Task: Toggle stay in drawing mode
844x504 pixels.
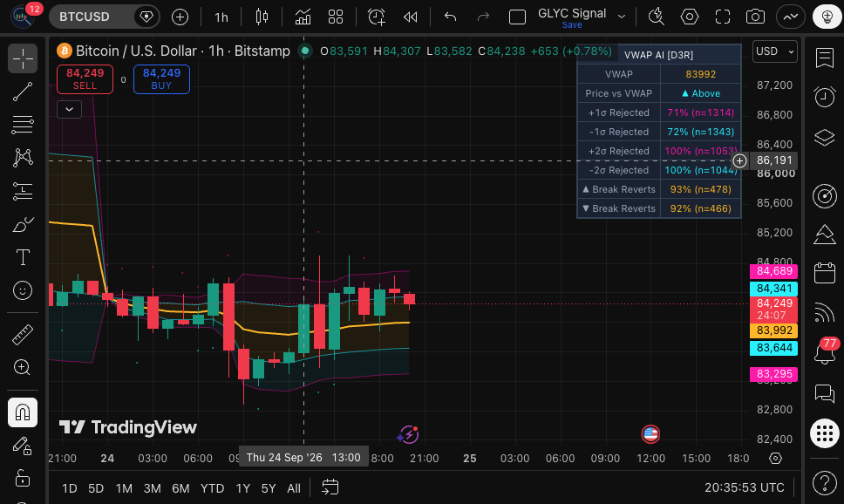Action: pyautogui.click(x=23, y=446)
